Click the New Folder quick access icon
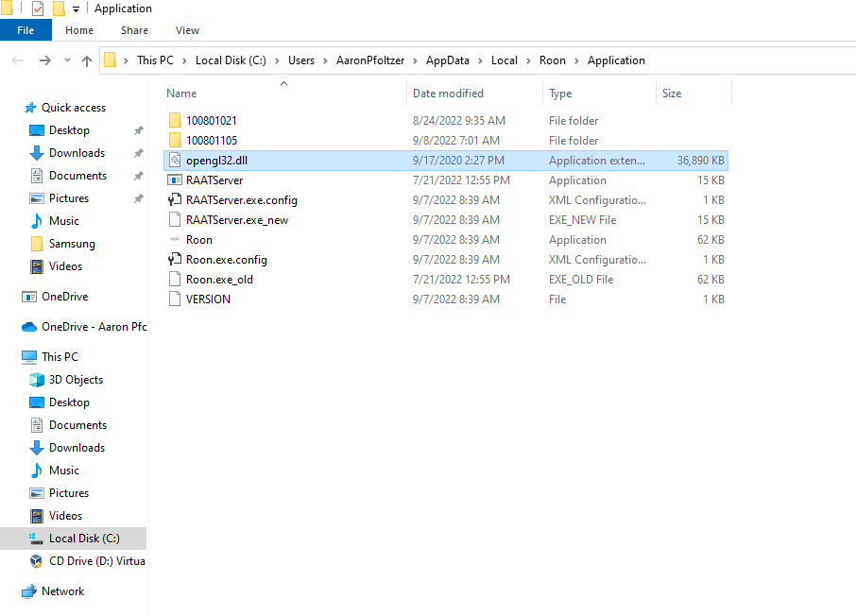This screenshot has height=616, width=856. click(x=59, y=9)
